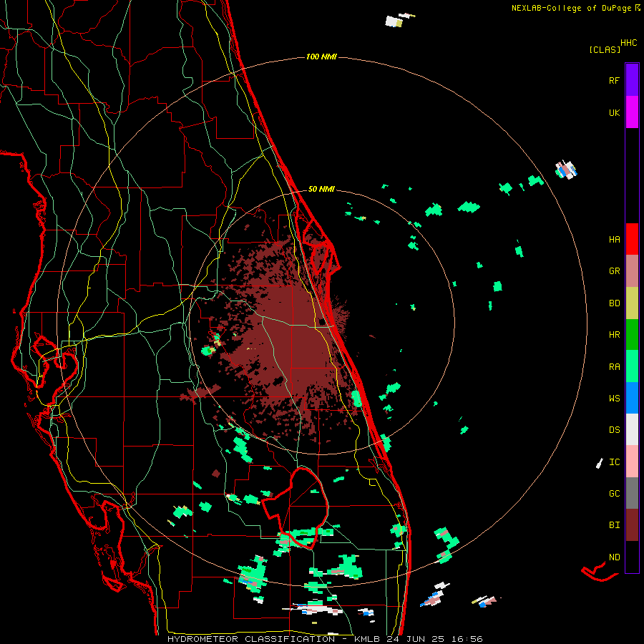Click the RF legend label

pos(614,80)
